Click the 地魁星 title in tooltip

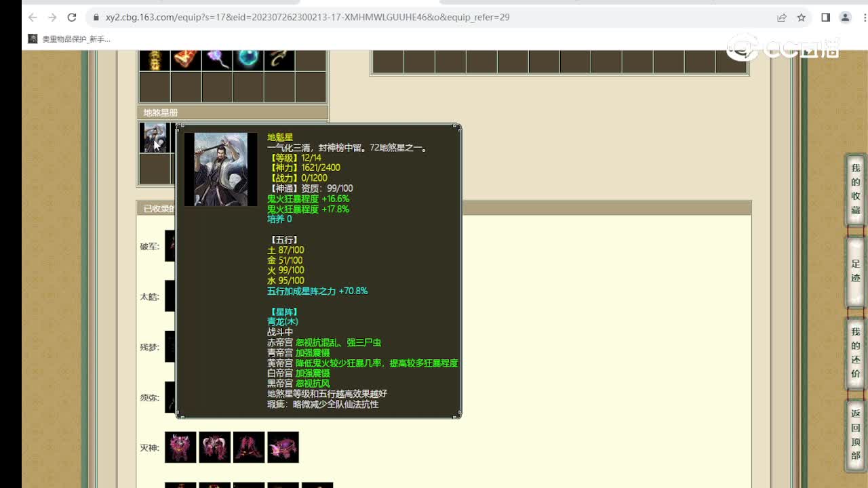280,137
